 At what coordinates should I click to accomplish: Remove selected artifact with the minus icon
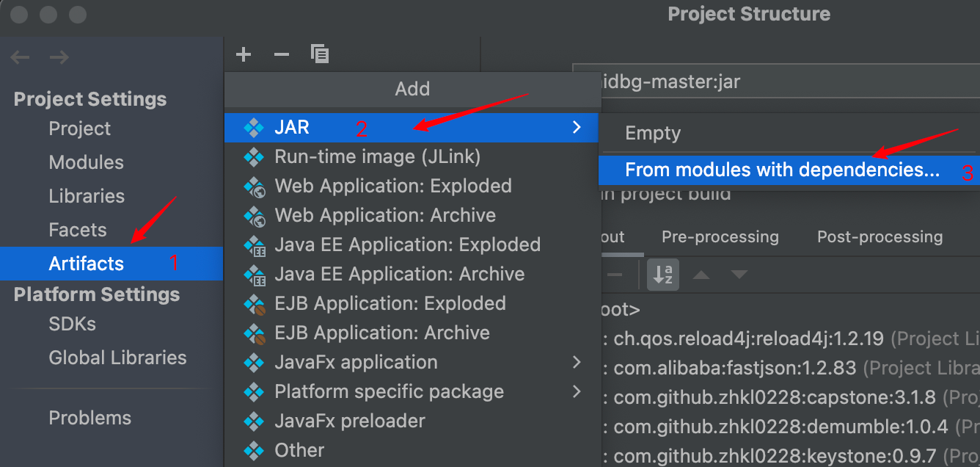[281, 54]
